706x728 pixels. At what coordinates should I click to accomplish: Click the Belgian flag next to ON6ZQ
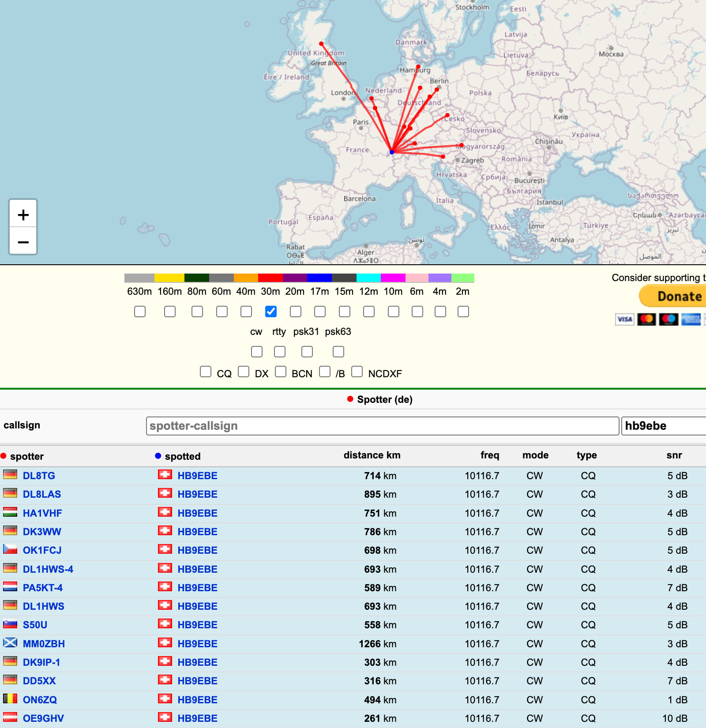coord(10,699)
